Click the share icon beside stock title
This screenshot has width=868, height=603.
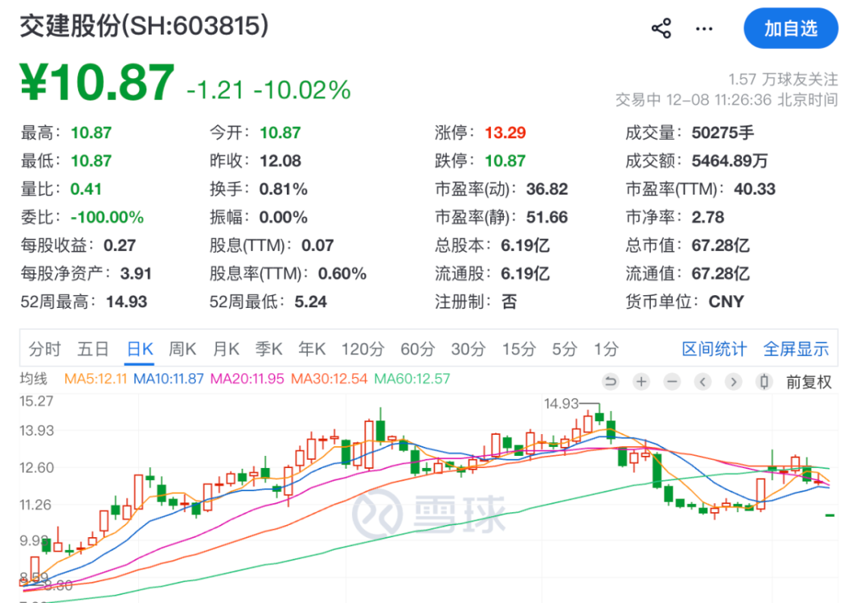pyautogui.click(x=661, y=29)
